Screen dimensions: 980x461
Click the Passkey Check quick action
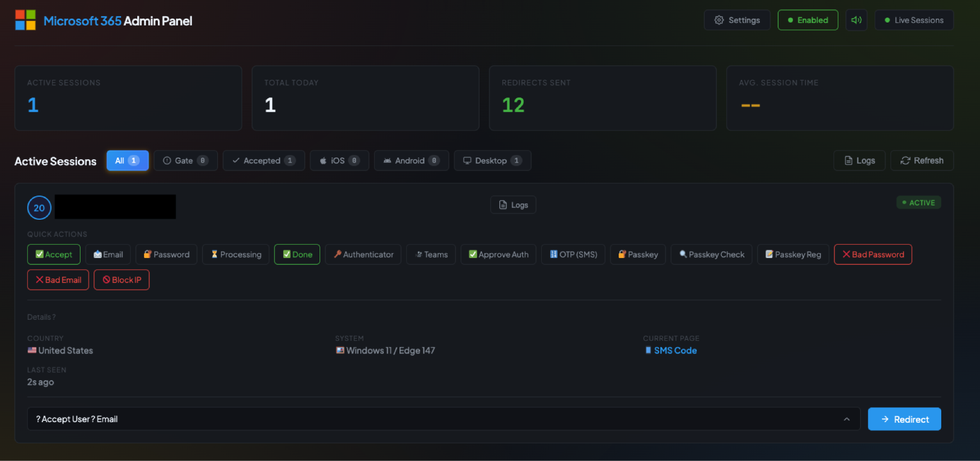coord(711,254)
